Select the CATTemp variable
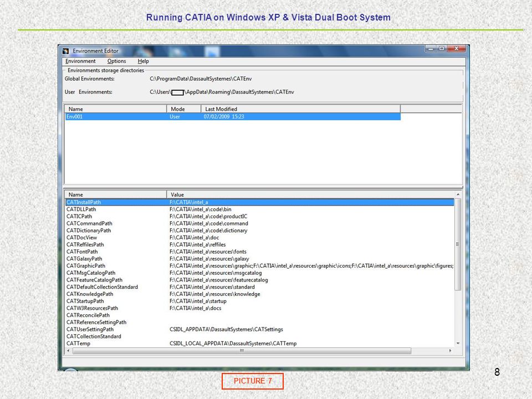 click(78, 344)
